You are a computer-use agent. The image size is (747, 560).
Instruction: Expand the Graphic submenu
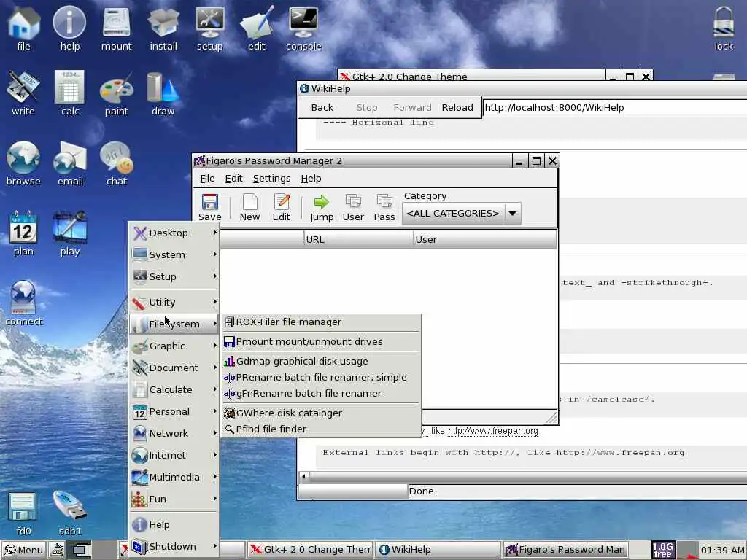[174, 346]
